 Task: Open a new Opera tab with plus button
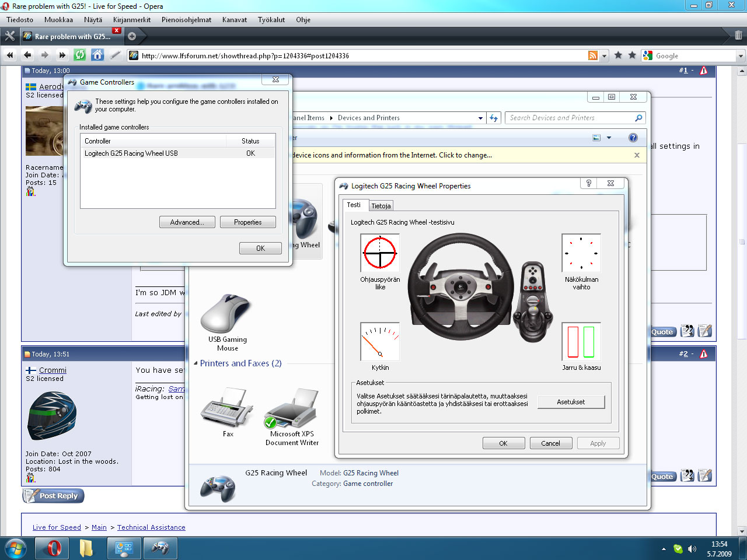[x=132, y=36]
